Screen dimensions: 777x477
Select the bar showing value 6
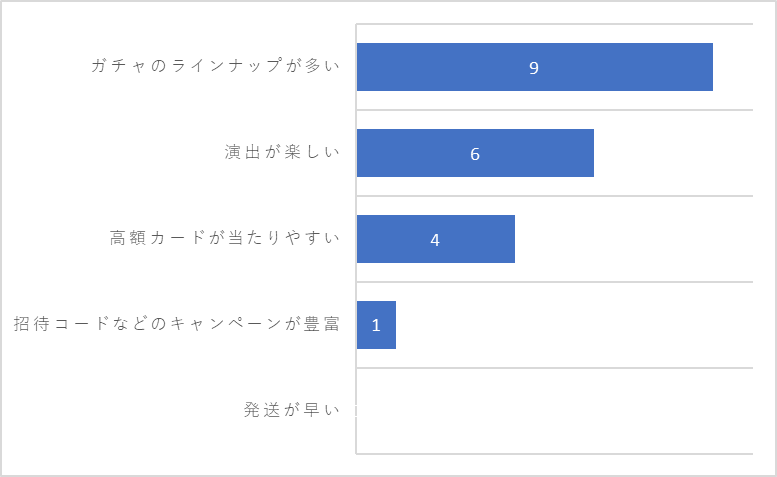tap(475, 153)
